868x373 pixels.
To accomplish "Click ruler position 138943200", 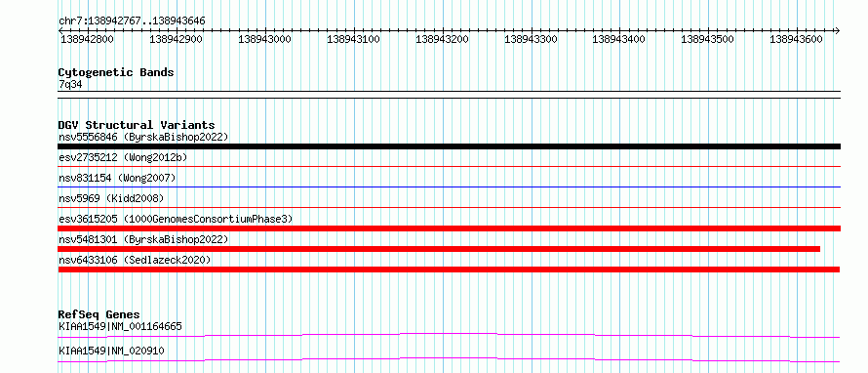I will pos(442,39).
